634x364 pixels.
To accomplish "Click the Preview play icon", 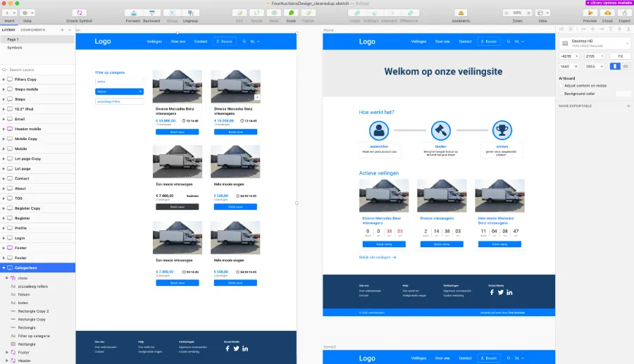I will 590,13.
